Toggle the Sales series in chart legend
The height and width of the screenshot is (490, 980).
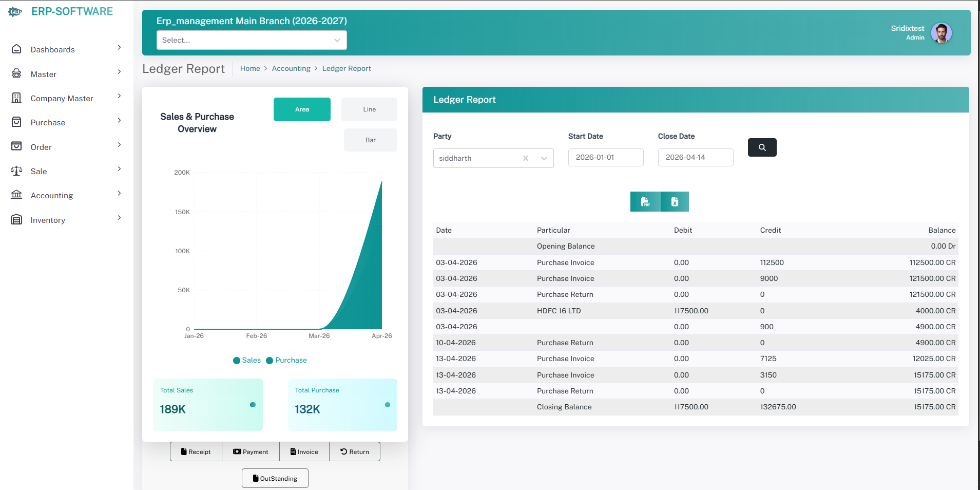point(247,361)
